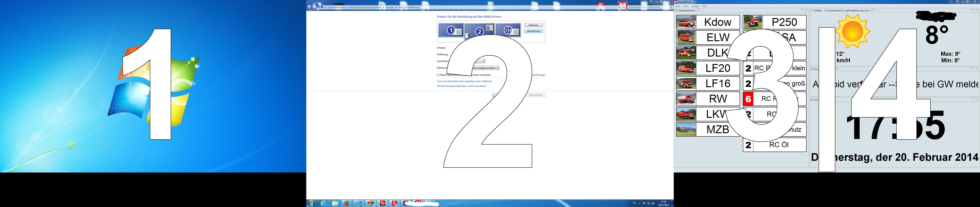Open the Ausrichtung dropdown arrow
980x207 pixels.
pos(484,61)
